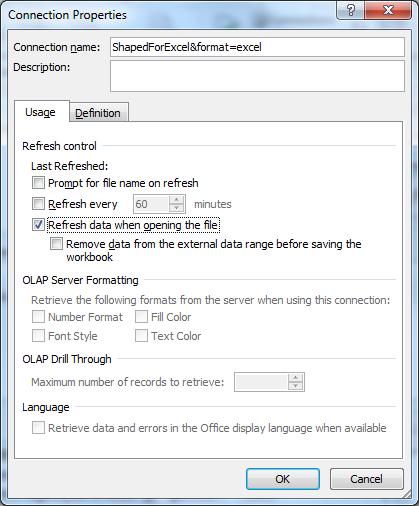Tick the Number Format checkbox
This screenshot has height=506, width=419.
(38, 317)
